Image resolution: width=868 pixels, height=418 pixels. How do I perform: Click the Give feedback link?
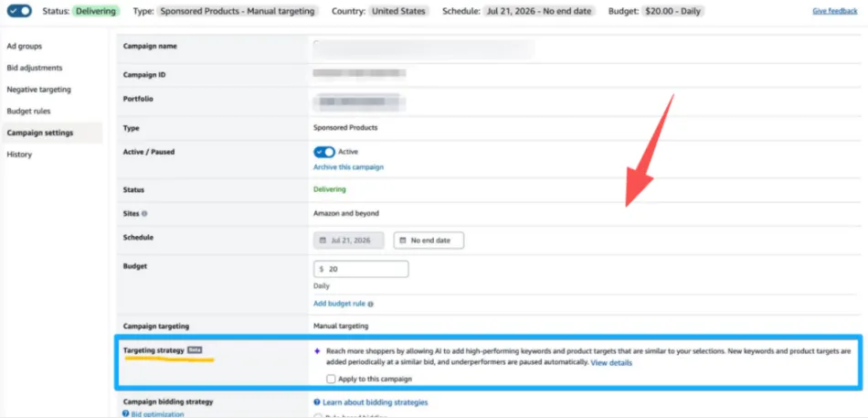tap(835, 11)
